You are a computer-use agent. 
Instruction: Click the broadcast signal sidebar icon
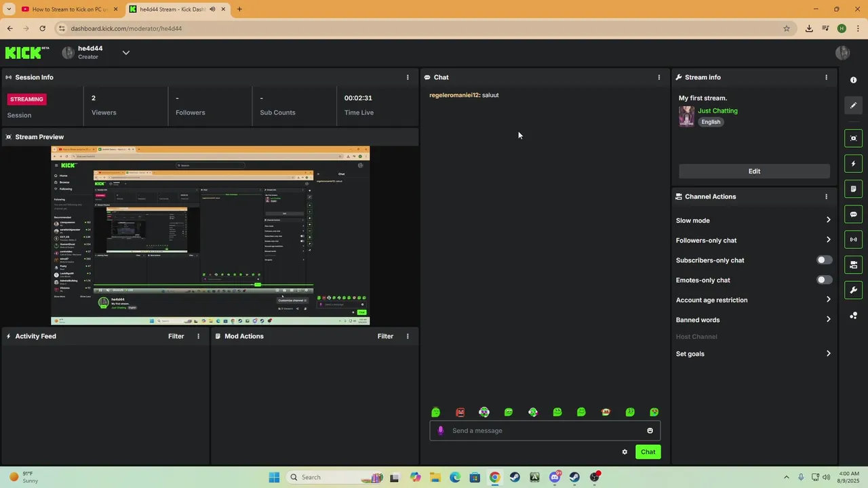(853, 239)
